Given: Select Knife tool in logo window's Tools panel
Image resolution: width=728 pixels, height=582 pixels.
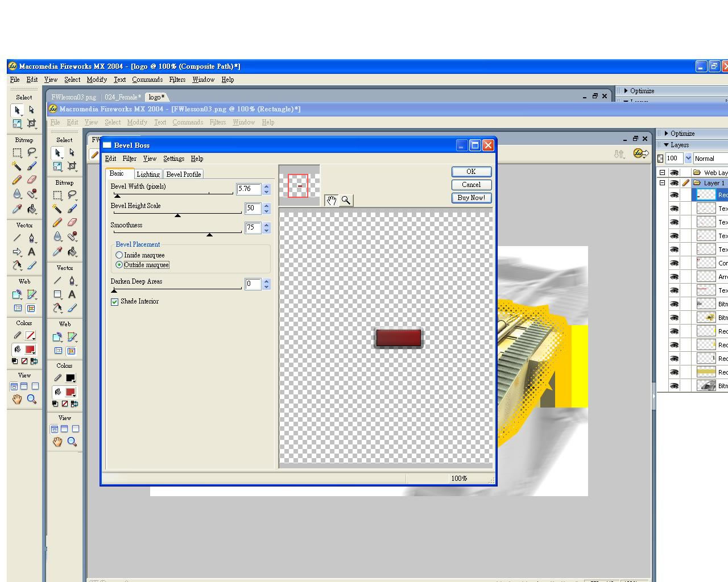Looking at the screenshot, I should point(32,265).
